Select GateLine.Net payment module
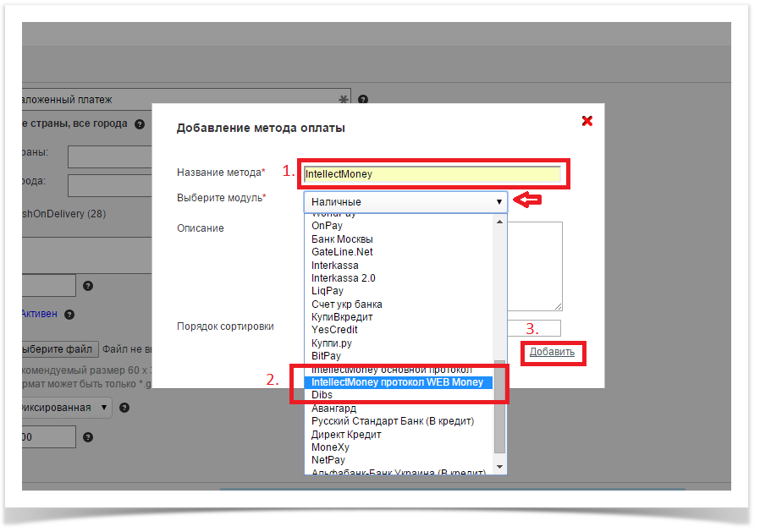The height and width of the screenshot is (532, 760). 342,252
